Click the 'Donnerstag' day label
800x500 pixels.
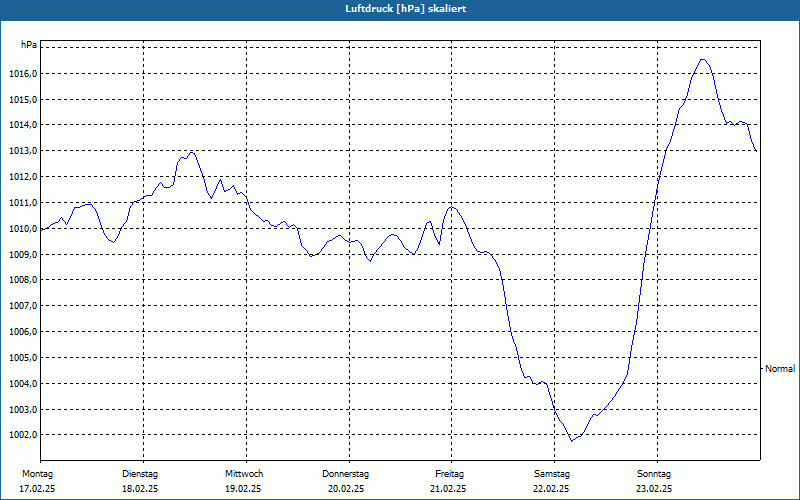click(345, 474)
